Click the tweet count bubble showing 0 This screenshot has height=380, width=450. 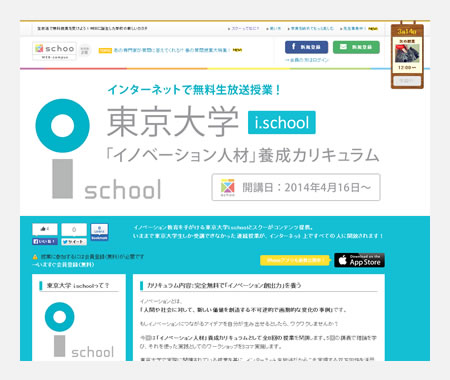pos(74,229)
